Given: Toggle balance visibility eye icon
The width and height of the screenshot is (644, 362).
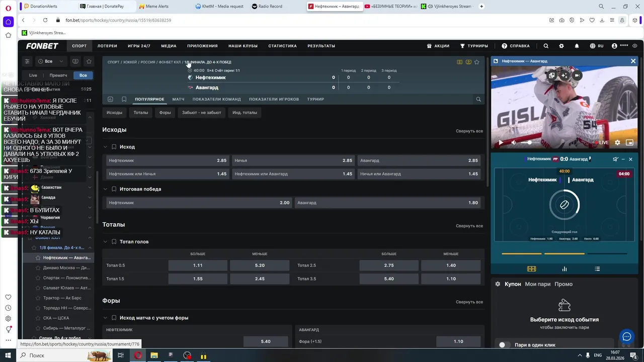Looking at the screenshot, I should 635,46.
